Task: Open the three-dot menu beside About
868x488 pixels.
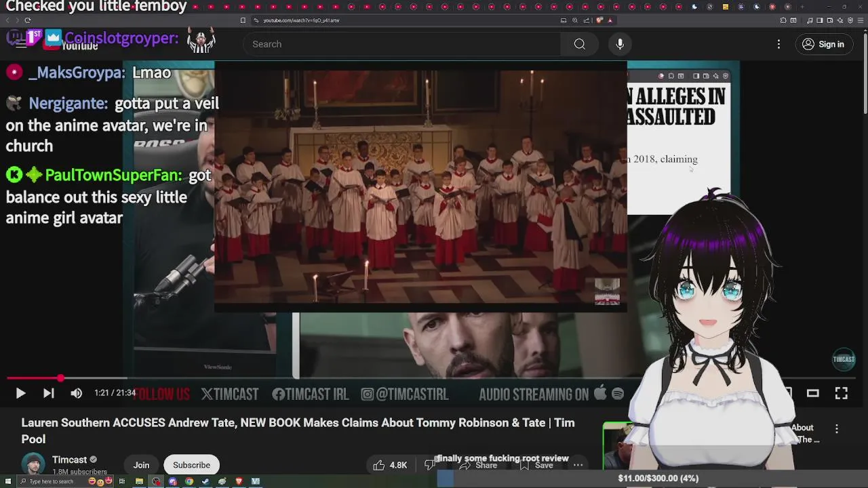Action: pyautogui.click(x=837, y=429)
